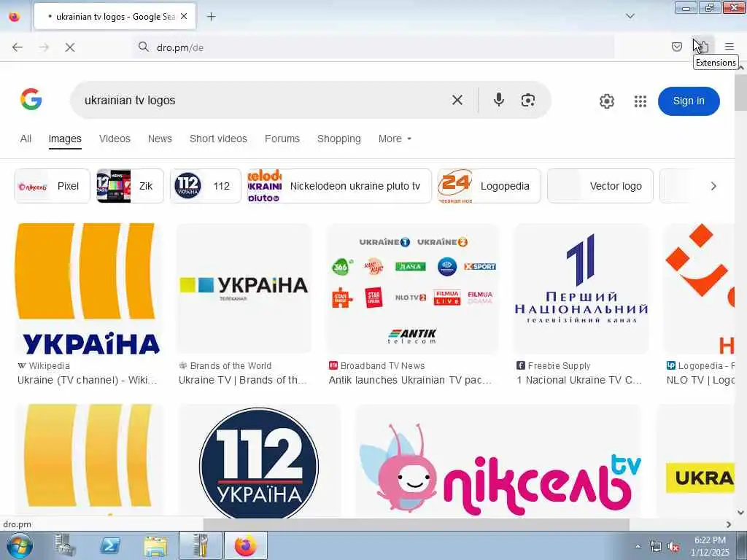747x560 pixels.
Task: Open the network status tray icon
Action: (x=656, y=547)
